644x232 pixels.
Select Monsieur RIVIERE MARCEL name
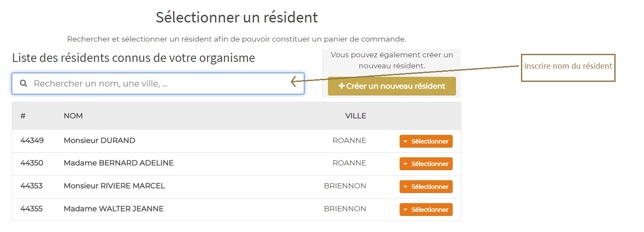tap(114, 186)
